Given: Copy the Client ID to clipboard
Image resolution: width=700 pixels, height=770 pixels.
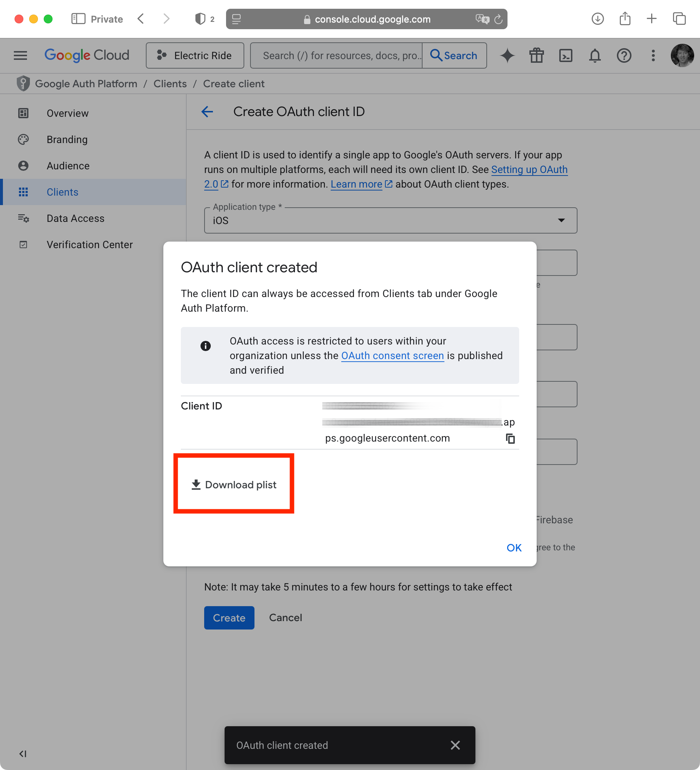Looking at the screenshot, I should click(510, 439).
